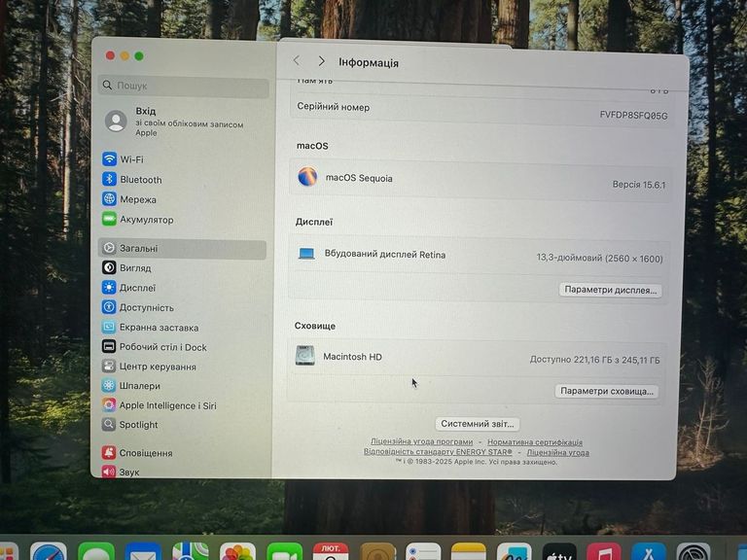Open Вигляд appearance settings
The width and height of the screenshot is (747, 560).
click(126, 268)
